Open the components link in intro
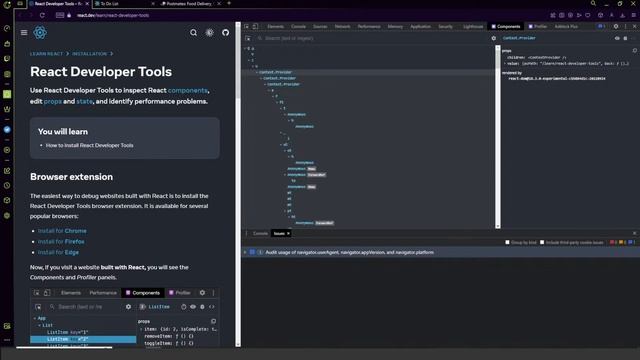Viewport: 640px width, 360px height. point(188,90)
